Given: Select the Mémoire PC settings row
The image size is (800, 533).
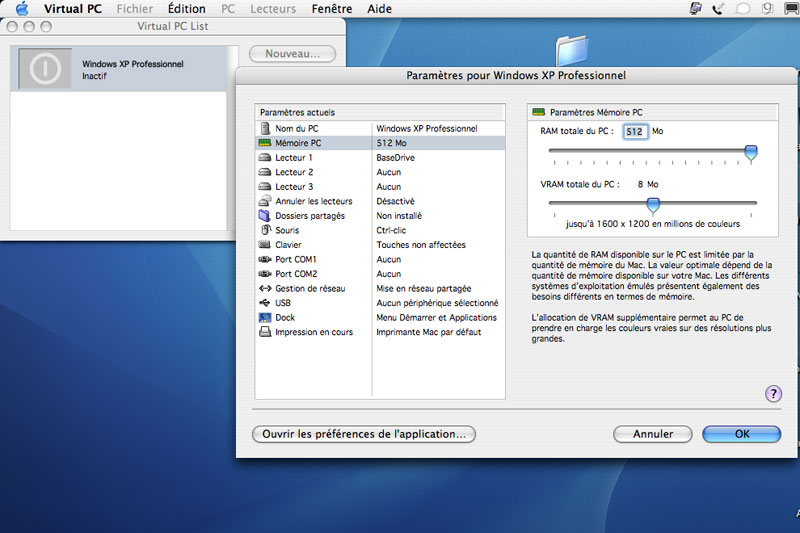Looking at the screenshot, I should point(380,143).
